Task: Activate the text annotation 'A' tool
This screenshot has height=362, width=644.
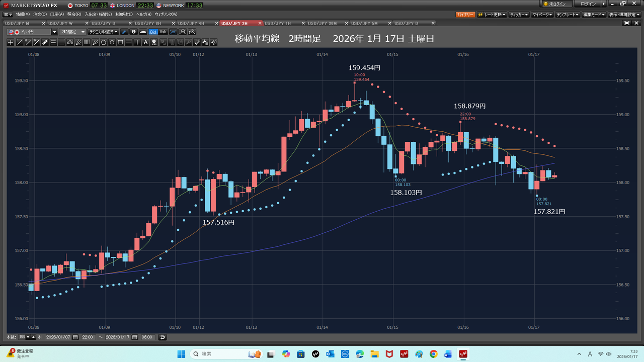Action: (146, 42)
